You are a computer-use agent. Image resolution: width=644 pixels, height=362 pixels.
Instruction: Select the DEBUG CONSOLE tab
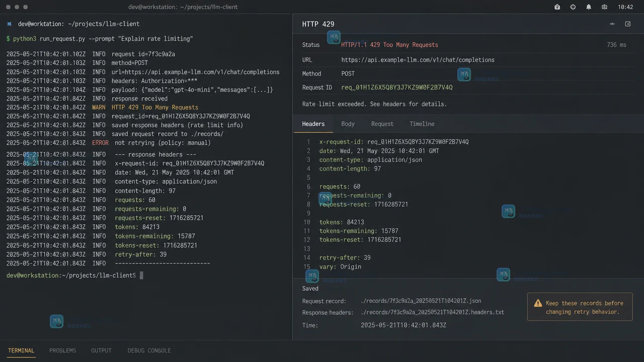click(149, 350)
